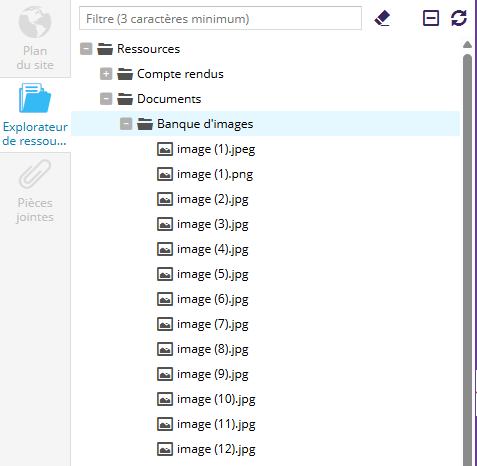Image resolution: width=477 pixels, height=466 pixels.
Task: Click the collapse-all minus square icon
Action: (x=431, y=18)
